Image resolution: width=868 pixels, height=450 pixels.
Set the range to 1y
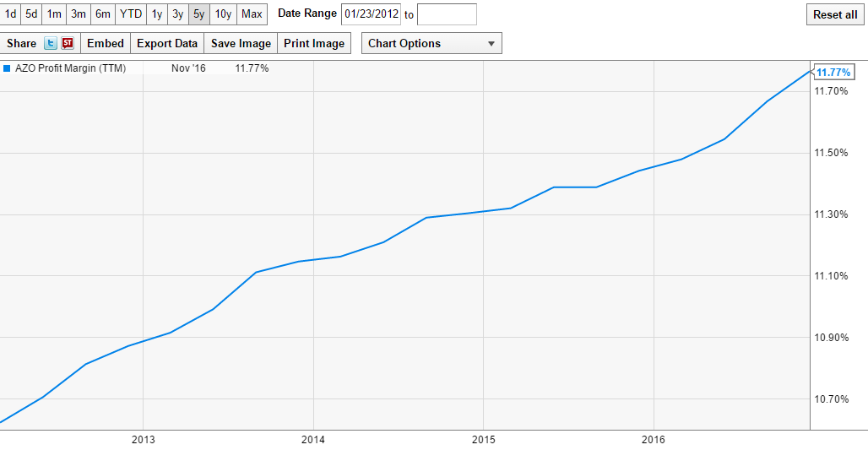(x=157, y=14)
